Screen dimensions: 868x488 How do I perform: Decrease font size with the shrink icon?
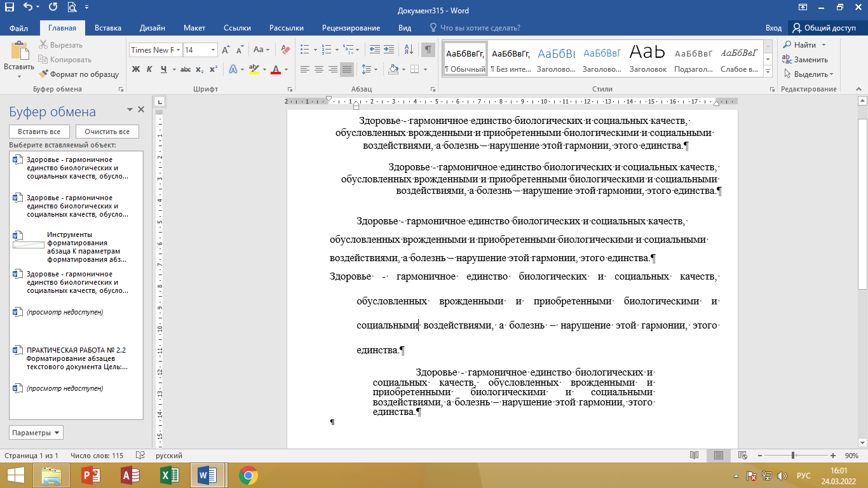[240, 50]
